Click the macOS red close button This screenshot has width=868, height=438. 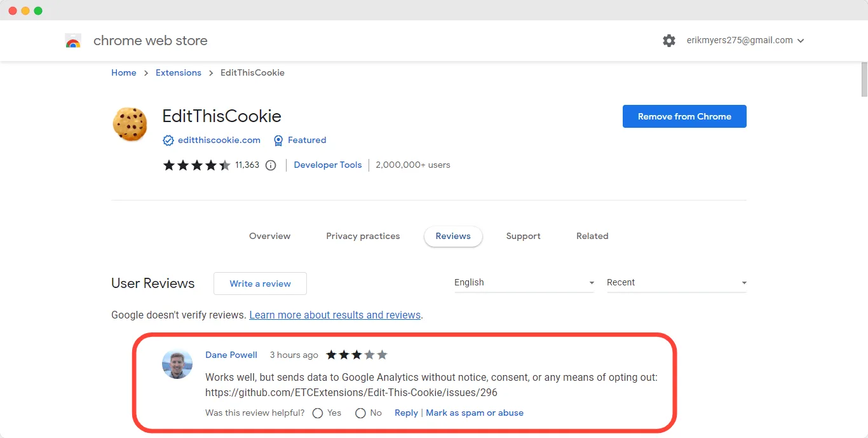pos(13,11)
